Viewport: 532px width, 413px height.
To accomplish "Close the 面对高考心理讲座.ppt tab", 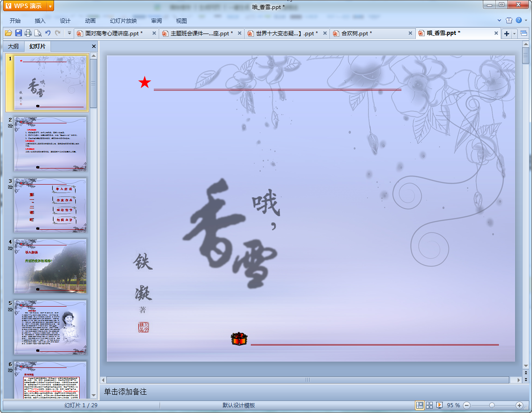I will point(154,33).
